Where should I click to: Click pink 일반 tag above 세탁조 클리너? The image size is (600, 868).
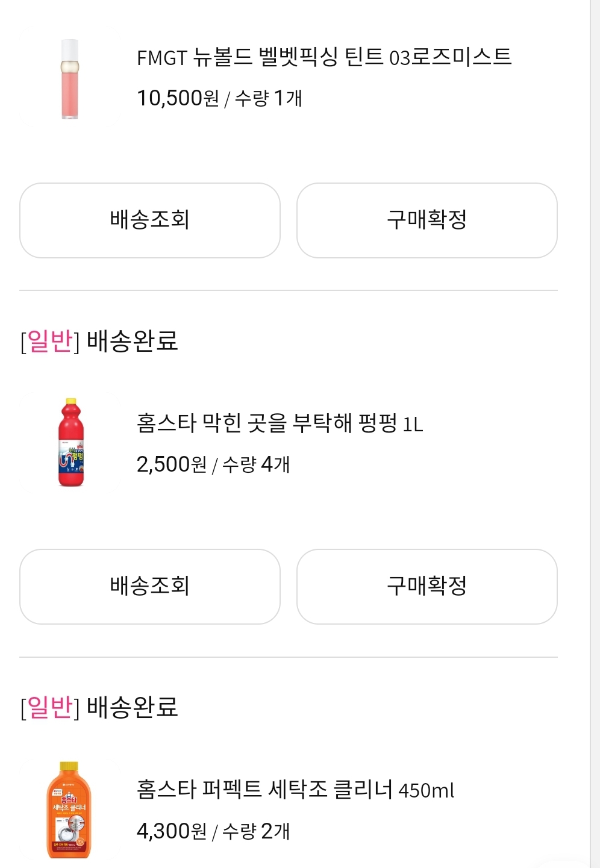click(50, 707)
